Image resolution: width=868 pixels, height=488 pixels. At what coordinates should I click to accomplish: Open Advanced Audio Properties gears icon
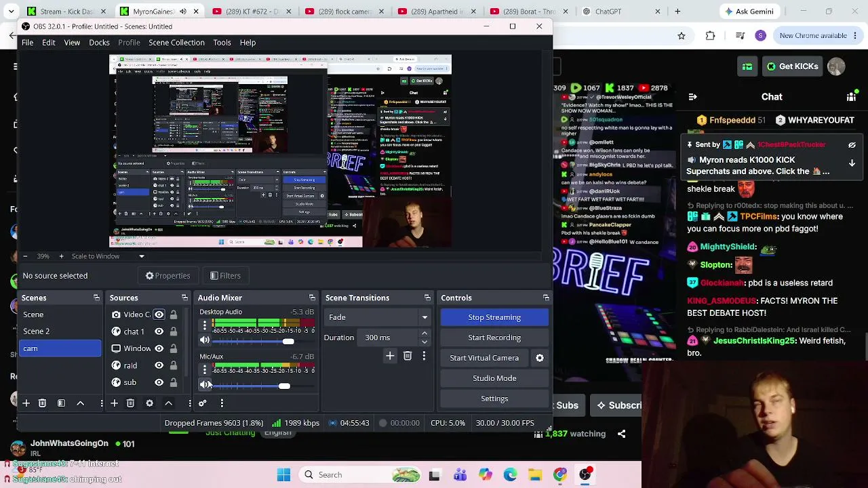click(x=202, y=403)
